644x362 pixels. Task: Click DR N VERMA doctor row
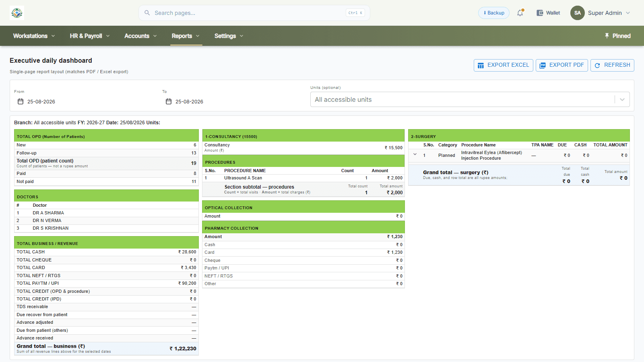pyautogui.click(x=107, y=220)
